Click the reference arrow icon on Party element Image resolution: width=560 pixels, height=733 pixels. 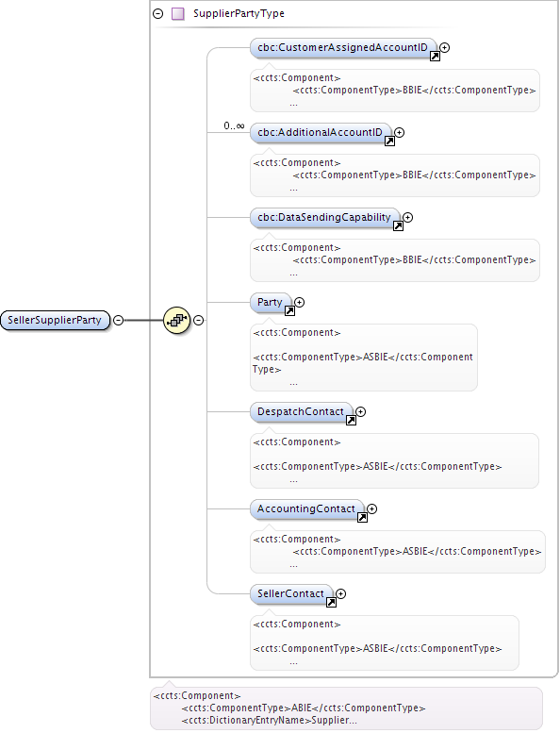(289, 311)
